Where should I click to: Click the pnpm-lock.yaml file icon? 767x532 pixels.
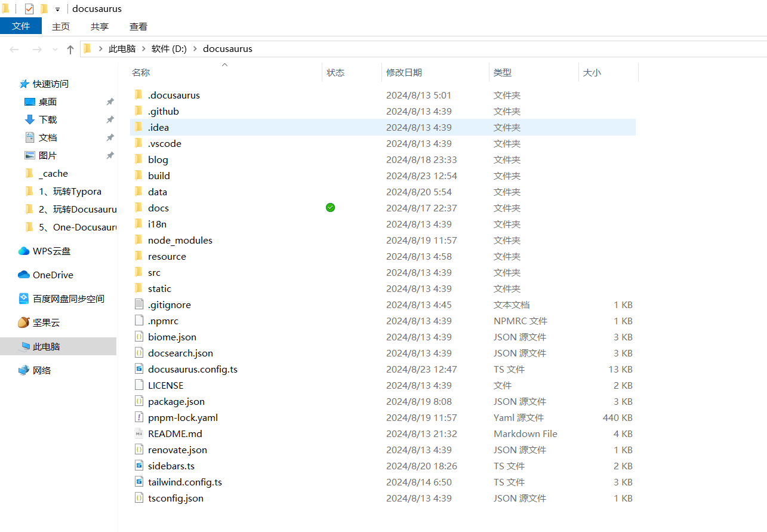[139, 417]
